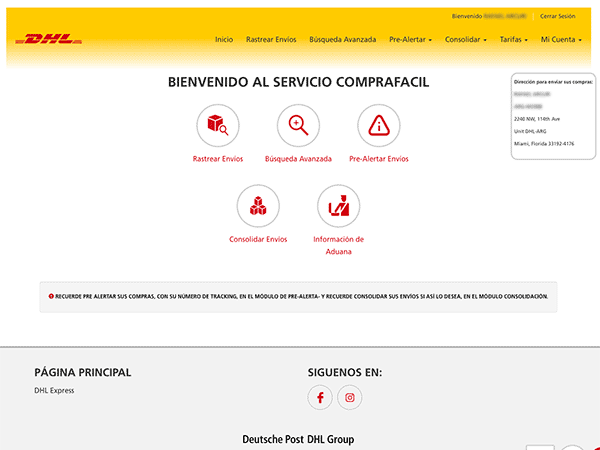600x450 pixels.
Task: Click the Miami, Florida 33192-4176 line
Action: point(544,144)
